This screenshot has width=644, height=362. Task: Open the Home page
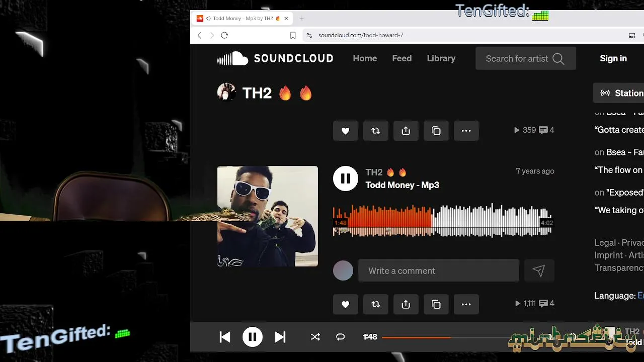tap(365, 58)
